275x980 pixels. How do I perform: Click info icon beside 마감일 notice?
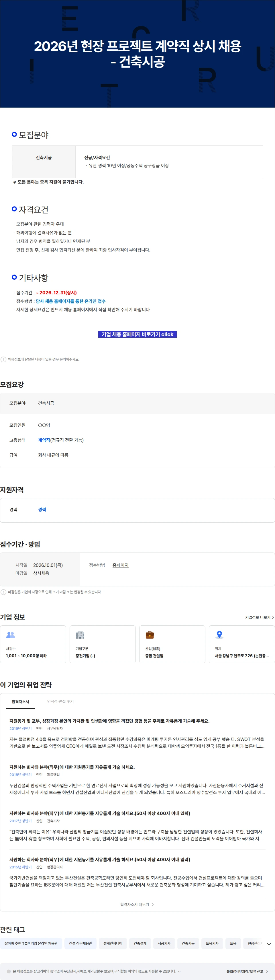point(3,592)
